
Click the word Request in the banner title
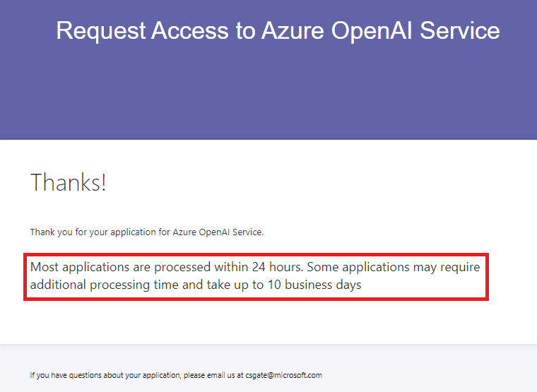(101, 31)
